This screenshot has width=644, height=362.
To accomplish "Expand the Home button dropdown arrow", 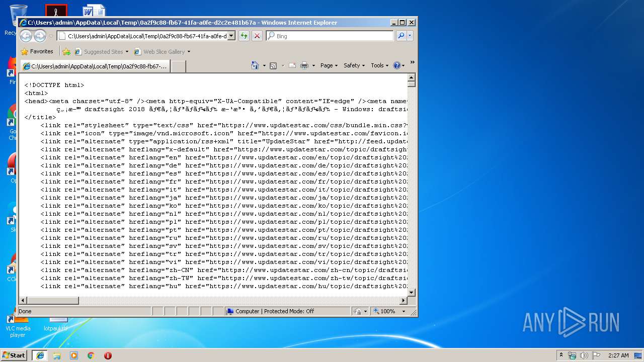I will 264,65.
